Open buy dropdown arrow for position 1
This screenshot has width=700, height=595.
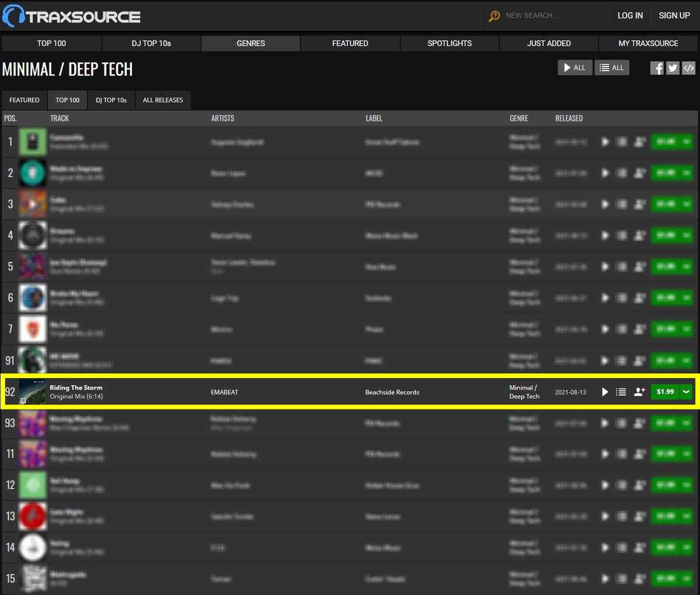tap(687, 142)
